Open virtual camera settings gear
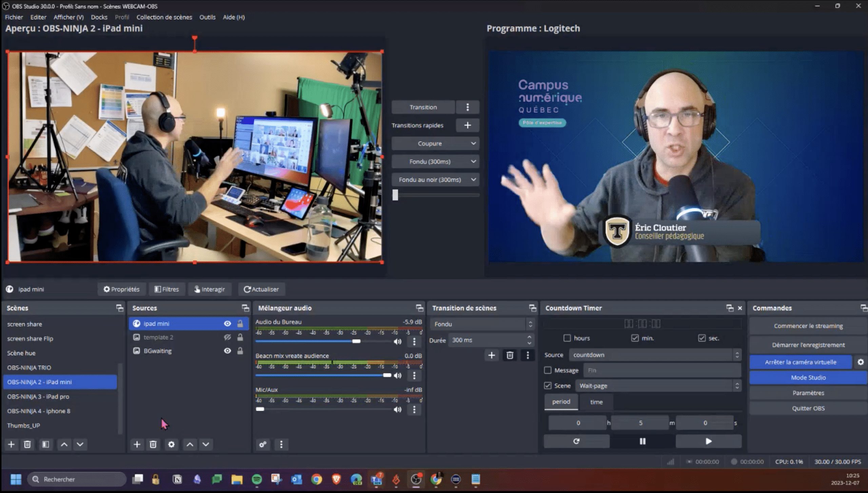 pos(861,362)
